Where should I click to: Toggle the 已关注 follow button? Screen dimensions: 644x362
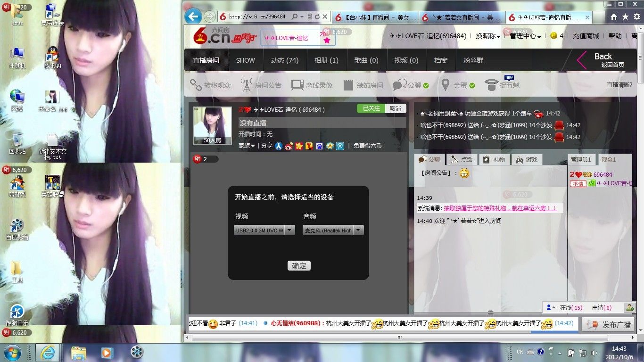(x=371, y=108)
